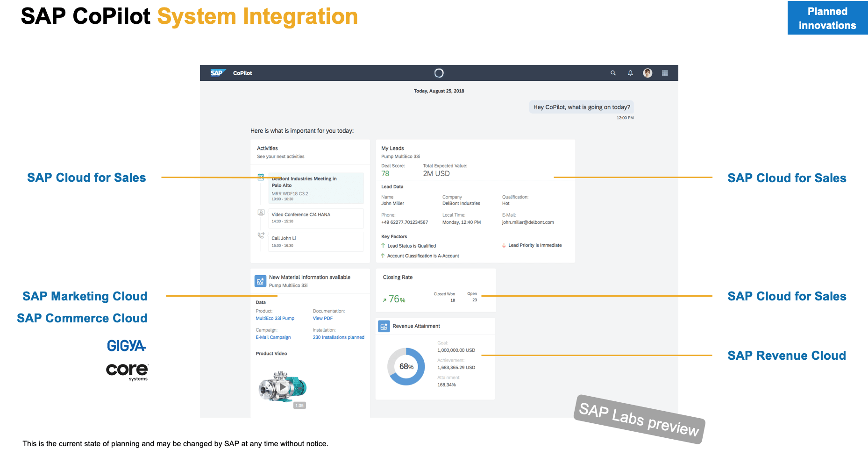Click the 'Lead Status is Qualified' key factor
The height and width of the screenshot is (449, 868).
411,246
